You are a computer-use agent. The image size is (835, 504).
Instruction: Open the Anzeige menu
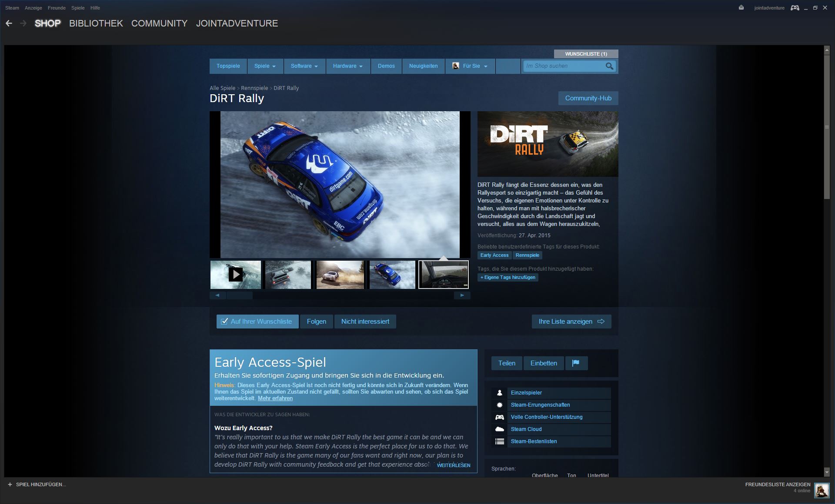(33, 8)
